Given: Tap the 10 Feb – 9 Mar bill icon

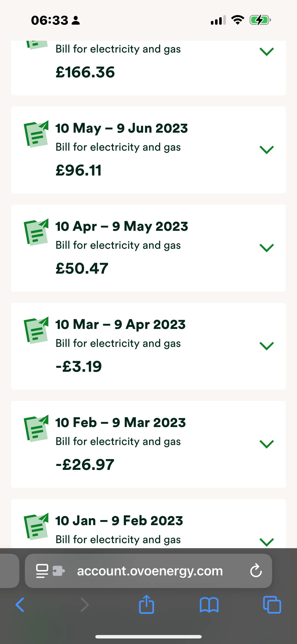Looking at the screenshot, I should click(x=36, y=428).
